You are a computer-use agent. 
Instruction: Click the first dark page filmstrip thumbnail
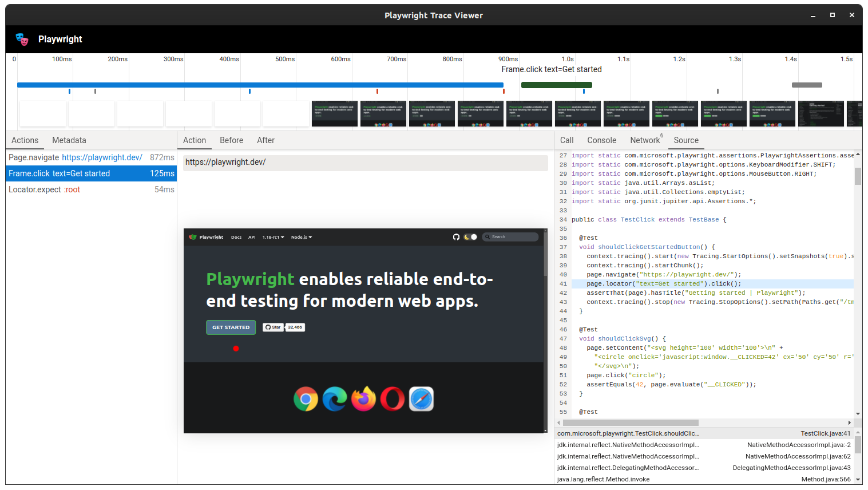335,114
